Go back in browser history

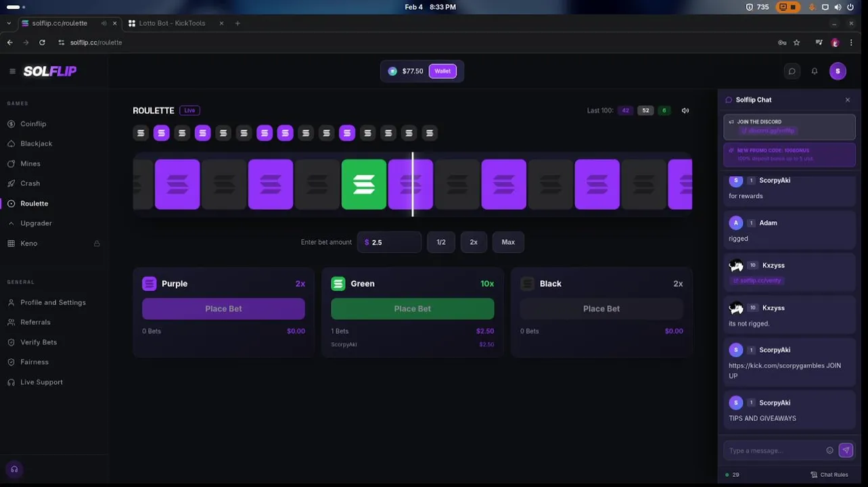[9, 43]
